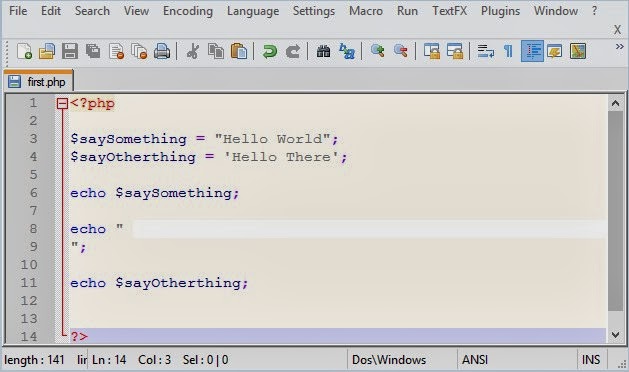Viewport: 629px width, 372px height.
Task: Click the Close All documents icon
Action: coord(139,51)
